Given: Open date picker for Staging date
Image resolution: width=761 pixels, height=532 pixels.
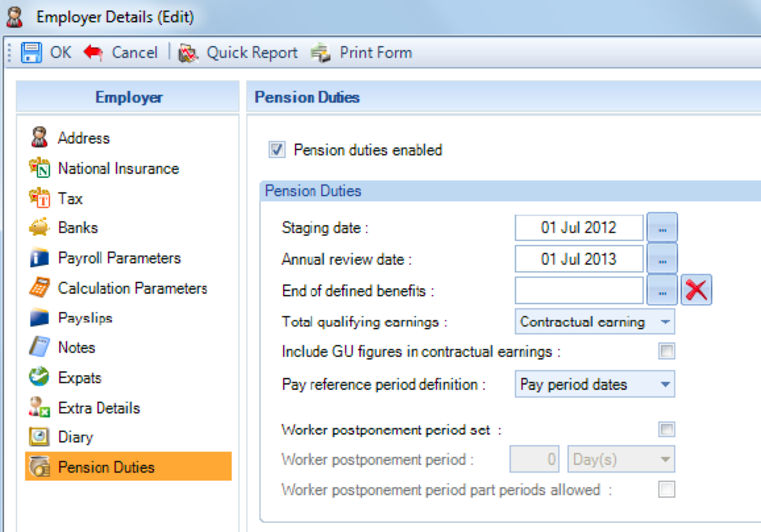Looking at the screenshot, I should point(662,228).
